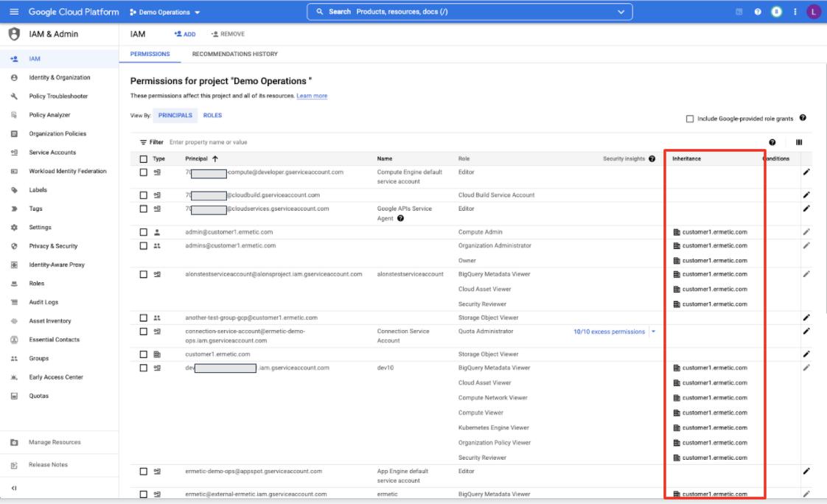Edit the another-test-group-gcp principal row
The width and height of the screenshot is (827, 504).
pyautogui.click(x=806, y=318)
